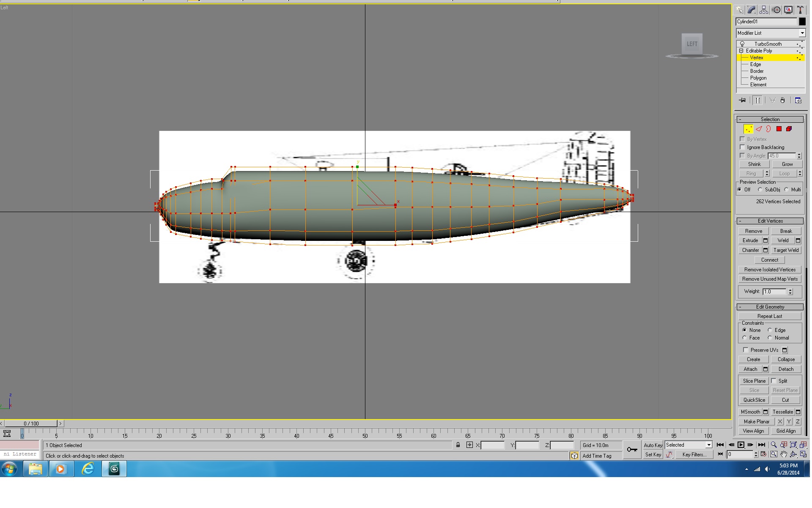Enable Ignore Backfacing checkbox
The image size is (812, 508).
pos(742,147)
